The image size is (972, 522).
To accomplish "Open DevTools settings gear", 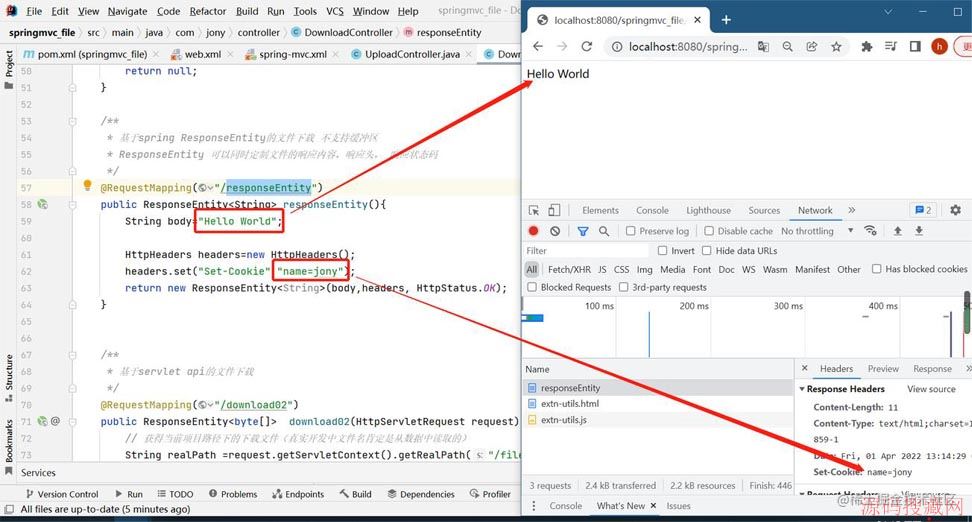I will click(x=955, y=210).
